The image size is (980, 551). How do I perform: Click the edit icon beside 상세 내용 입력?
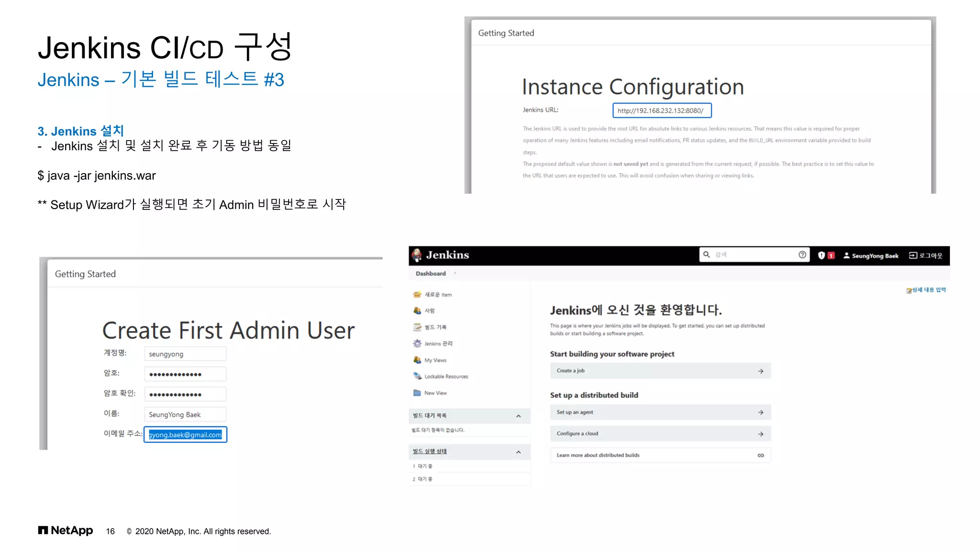point(909,290)
